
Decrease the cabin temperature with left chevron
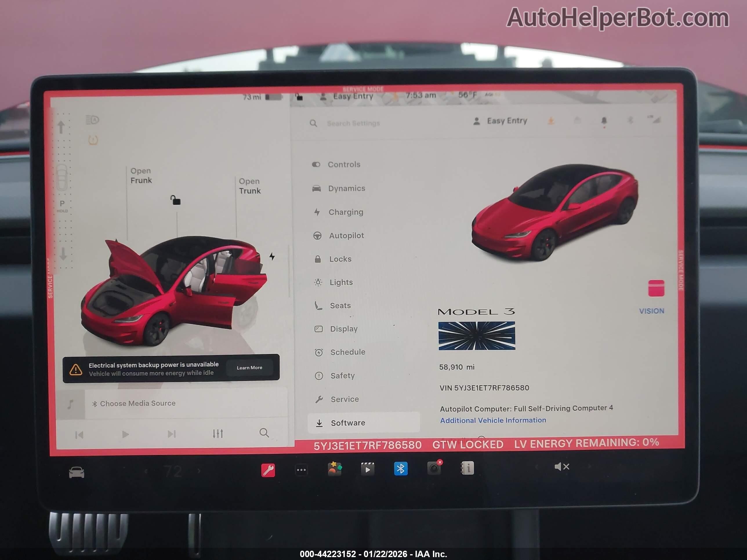pos(146,471)
